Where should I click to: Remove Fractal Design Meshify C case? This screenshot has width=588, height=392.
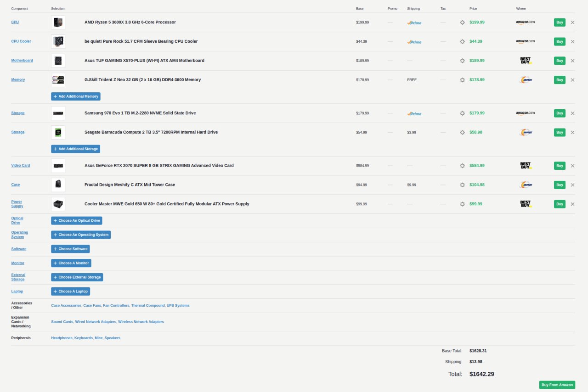(572, 185)
